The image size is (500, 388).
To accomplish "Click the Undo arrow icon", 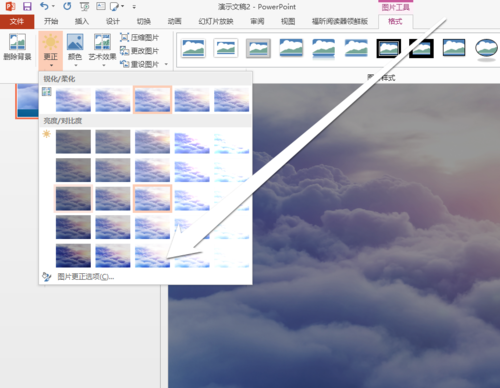I will (44, 6).
